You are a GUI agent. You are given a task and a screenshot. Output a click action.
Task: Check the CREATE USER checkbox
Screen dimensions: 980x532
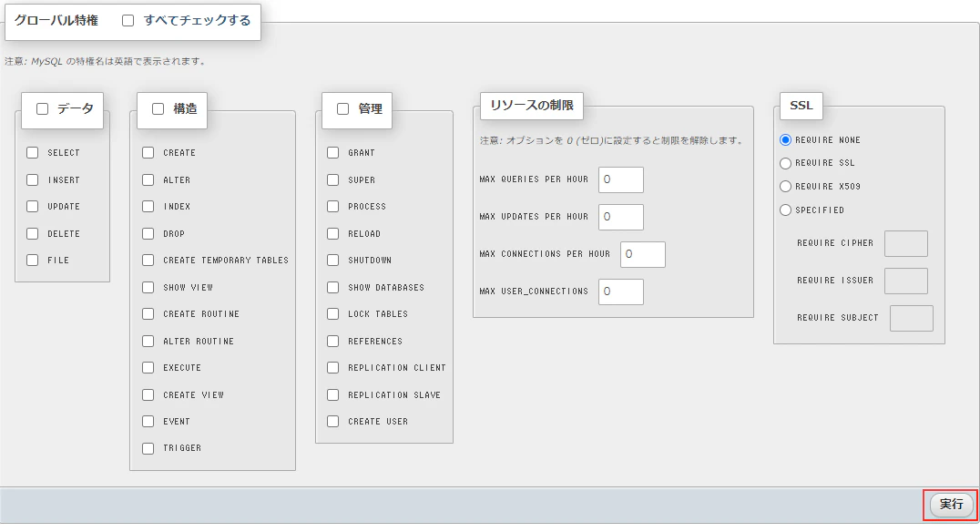click(x=333, y=422)
